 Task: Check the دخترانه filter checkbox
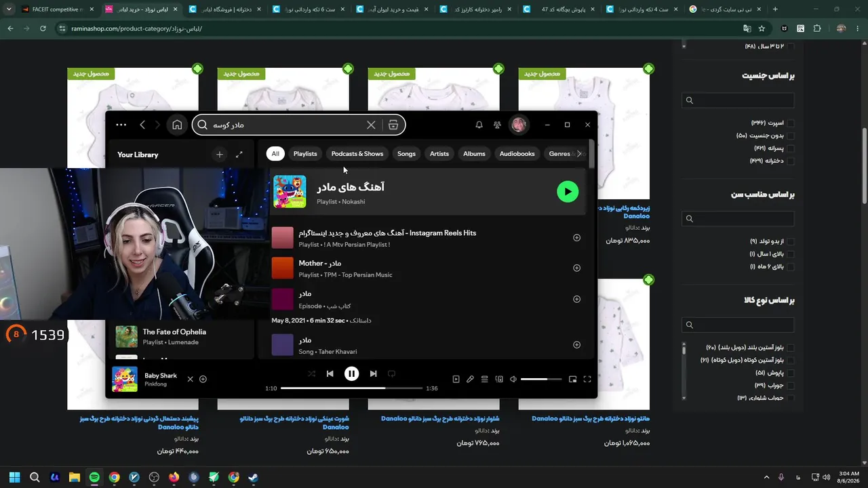(791, 161)
